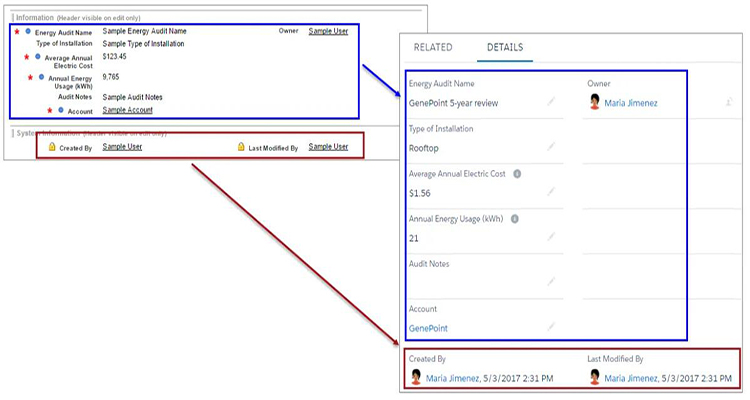The height and width of the screenshot is (400, 750).
Task: Select the '21' energy usage value
Action: click(x=414, y=238)
